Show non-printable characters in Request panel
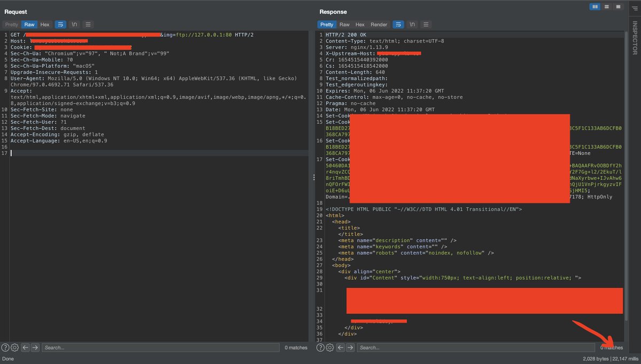The height and width of the screenshot is (364, 641). click(x=74, y=25)
